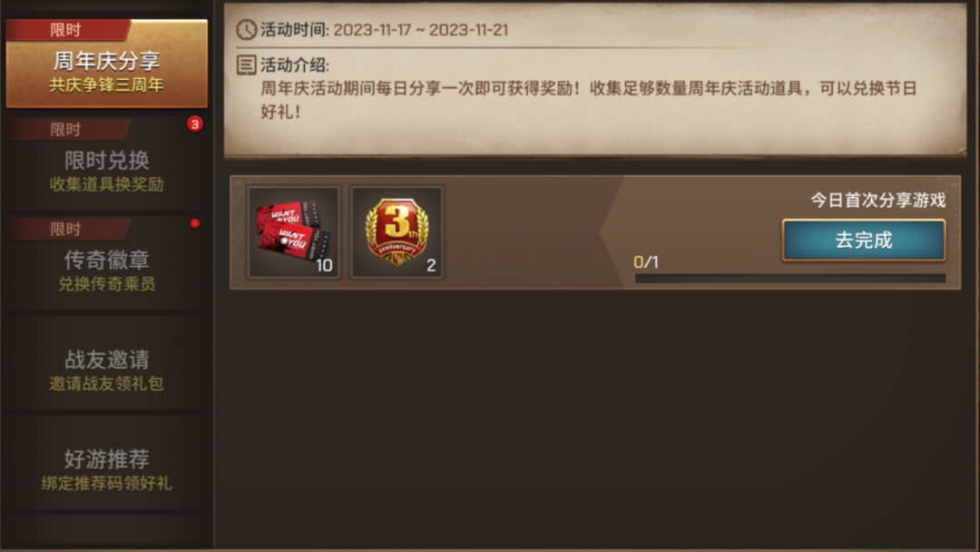Screen dimensions: 980x552
Task: Click the 3th anniversary badge reward icon
Action: tap(397, 232)
